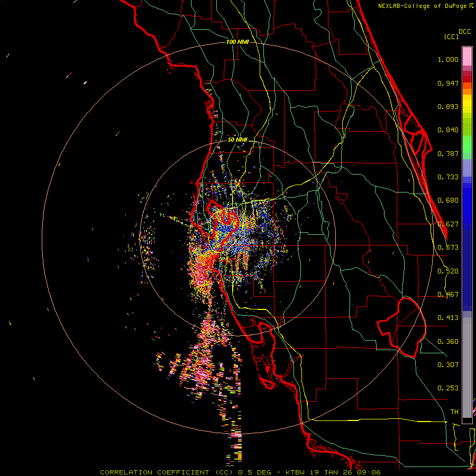The height and width of the screenshot is (476, 476).
Task: Select the 0.307 legend value
Action: [448, 365]
